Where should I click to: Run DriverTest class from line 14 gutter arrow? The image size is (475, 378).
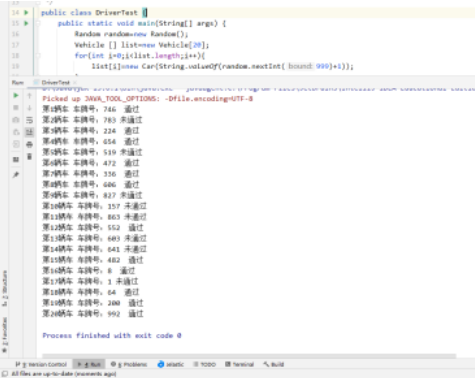pyautogui.click(x=26, y=13)
